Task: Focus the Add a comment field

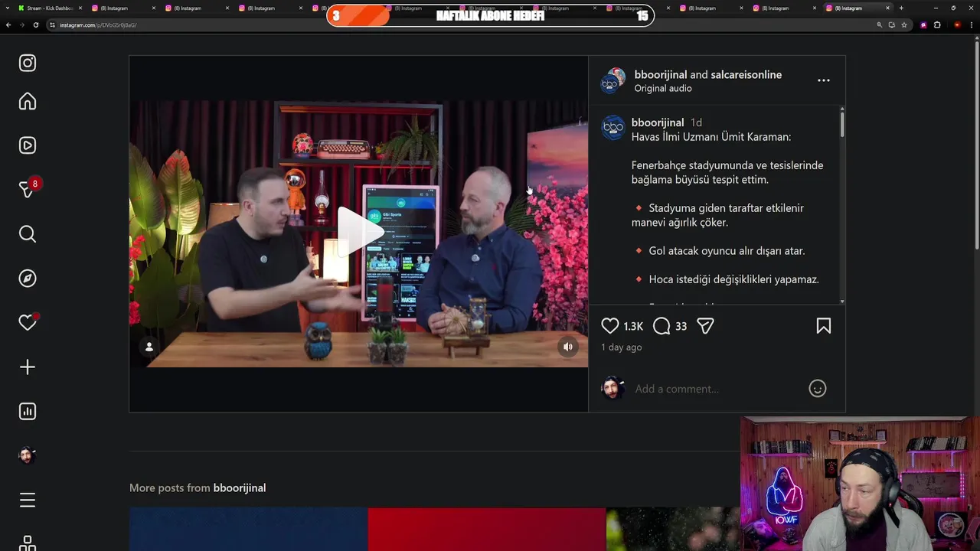Action: [x=716, y=389]
